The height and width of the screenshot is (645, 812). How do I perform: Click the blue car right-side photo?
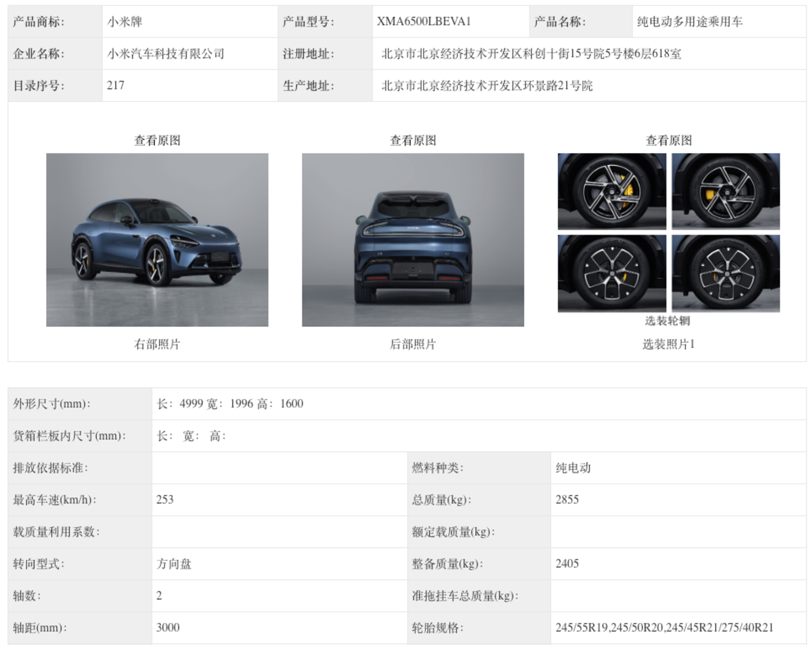[157, 240]
